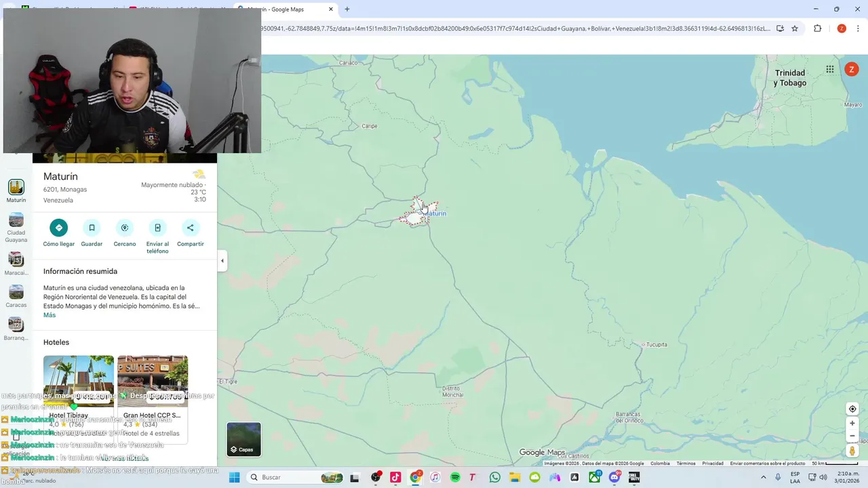Click Distrito Morichal on the map
This screenshot has height=488, width=868.
click(452, 392)
